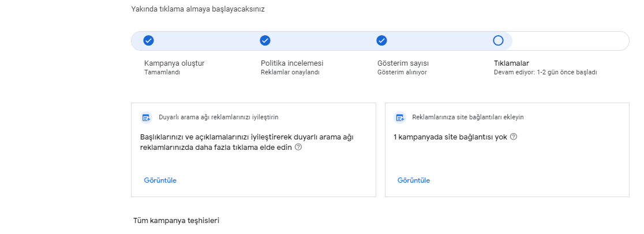
Task: Select the Tıklamalar step label
Action: (511, 63)
